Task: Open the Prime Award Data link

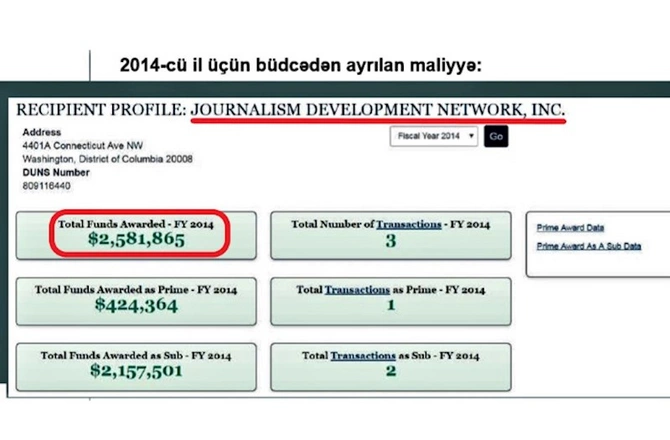Action: (x=570, y=227)
